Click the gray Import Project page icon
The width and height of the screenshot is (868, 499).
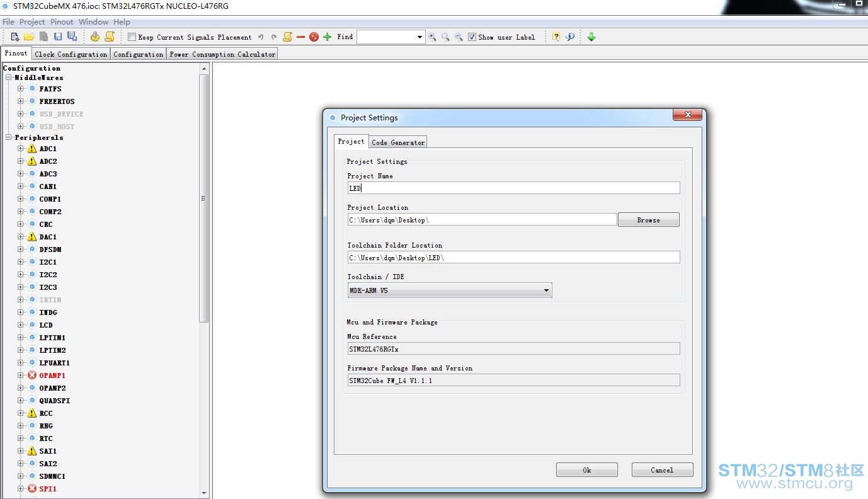tap(43, 37)
